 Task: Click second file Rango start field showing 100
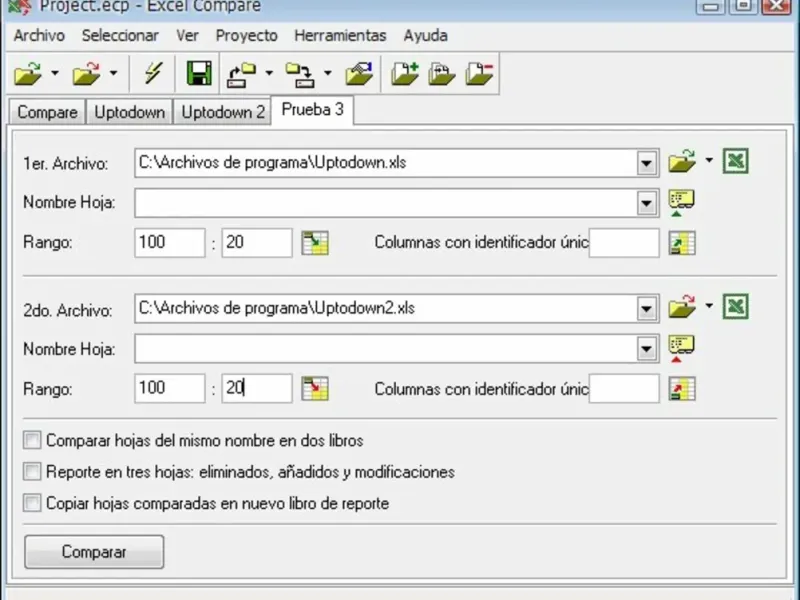coord(170,389)
